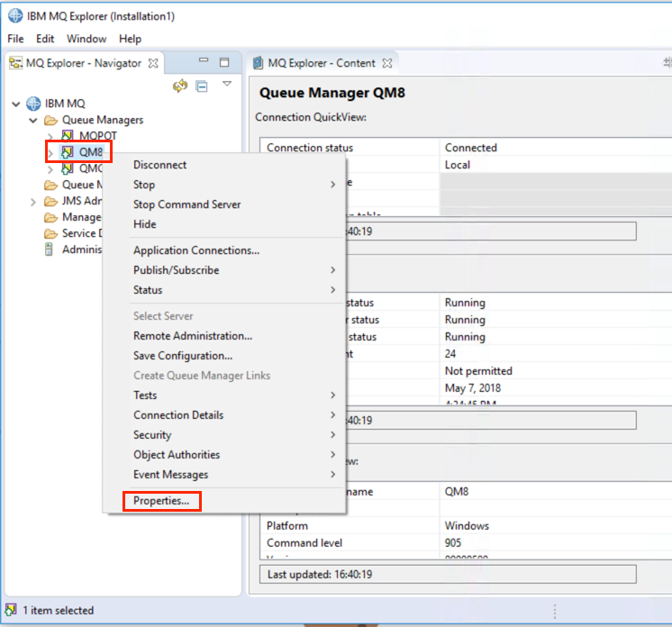672x627 pixels.
Task: Click the '1 item selected' status text
Action: click(x=58, y=610)
